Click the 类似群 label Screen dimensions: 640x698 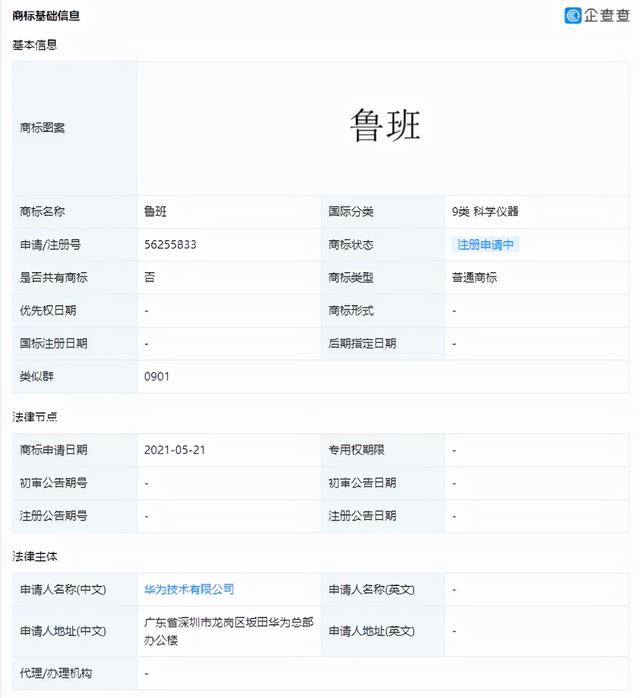pos(36,377)
